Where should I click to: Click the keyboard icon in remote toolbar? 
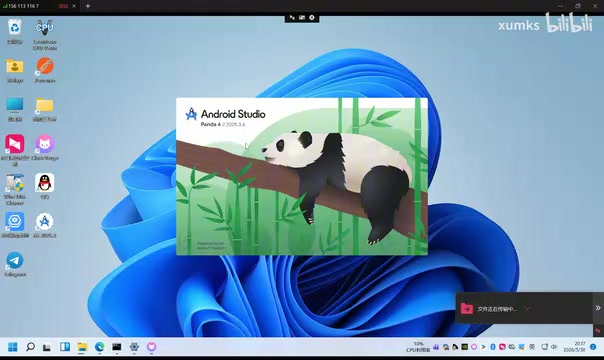(302, 18)
